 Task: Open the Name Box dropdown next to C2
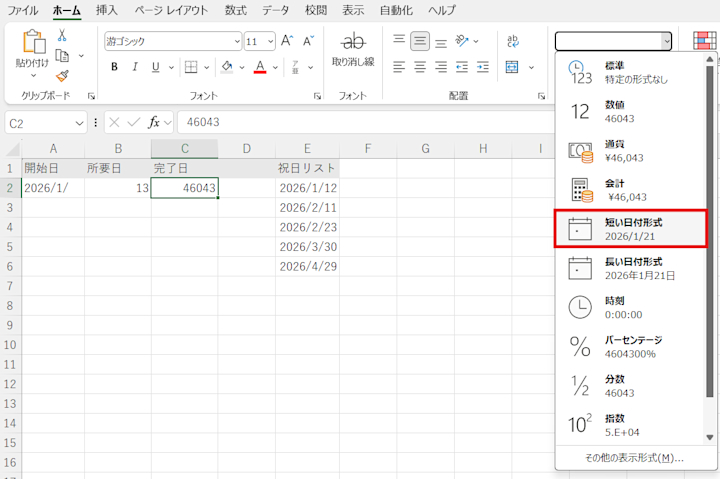pos(79,123)
